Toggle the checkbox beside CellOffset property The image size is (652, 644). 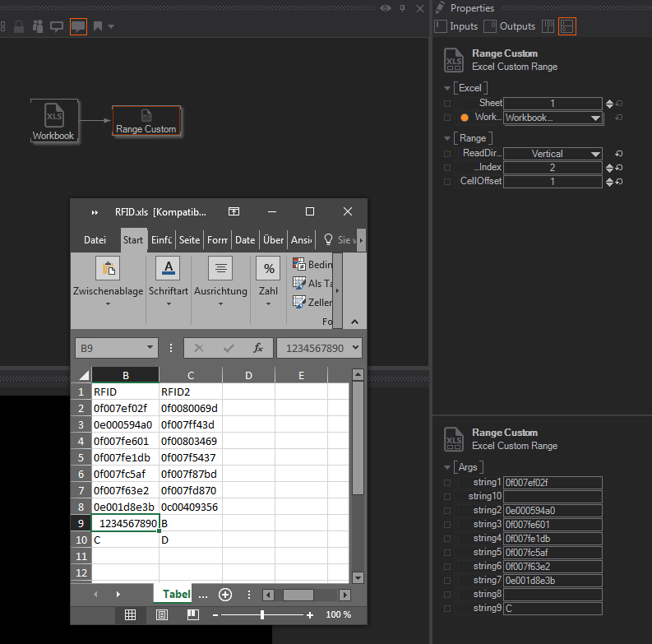[447, 182]
